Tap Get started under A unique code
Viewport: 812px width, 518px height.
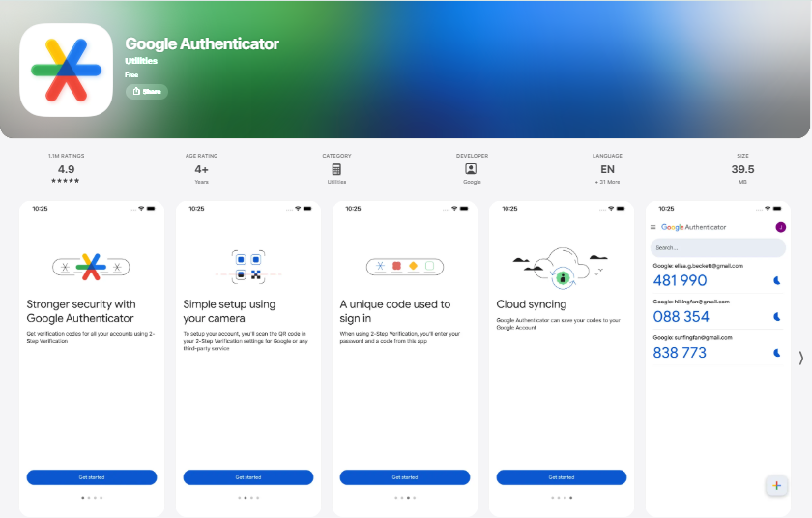(x=405, y=477)
